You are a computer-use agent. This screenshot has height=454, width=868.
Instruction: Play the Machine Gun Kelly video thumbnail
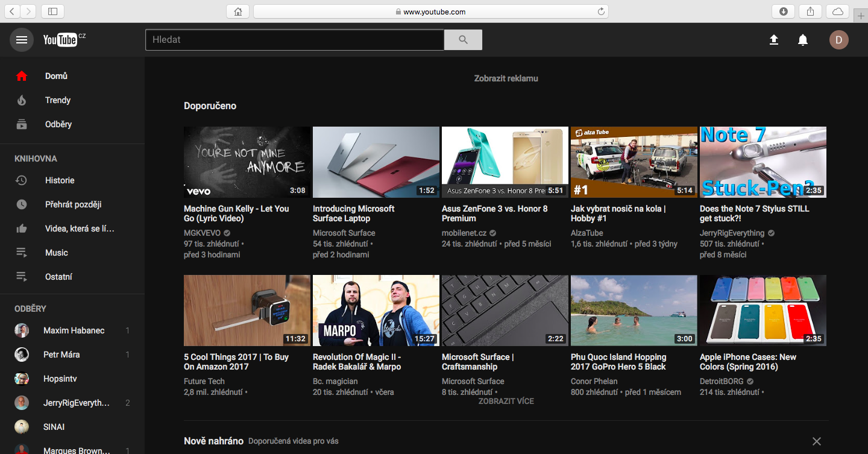coord(247,162)
